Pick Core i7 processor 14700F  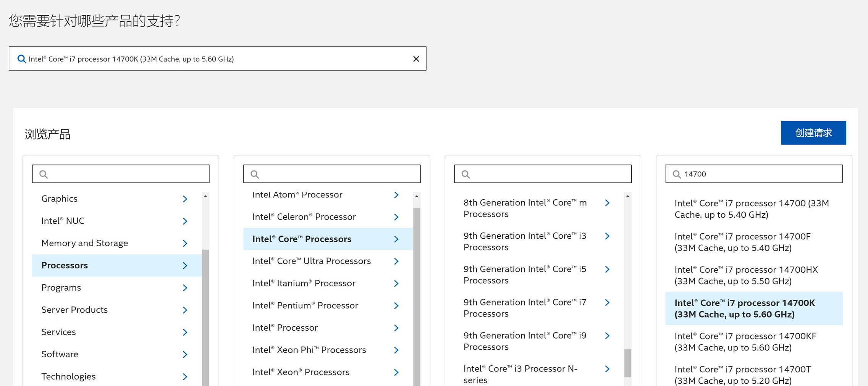coord(754,242)
